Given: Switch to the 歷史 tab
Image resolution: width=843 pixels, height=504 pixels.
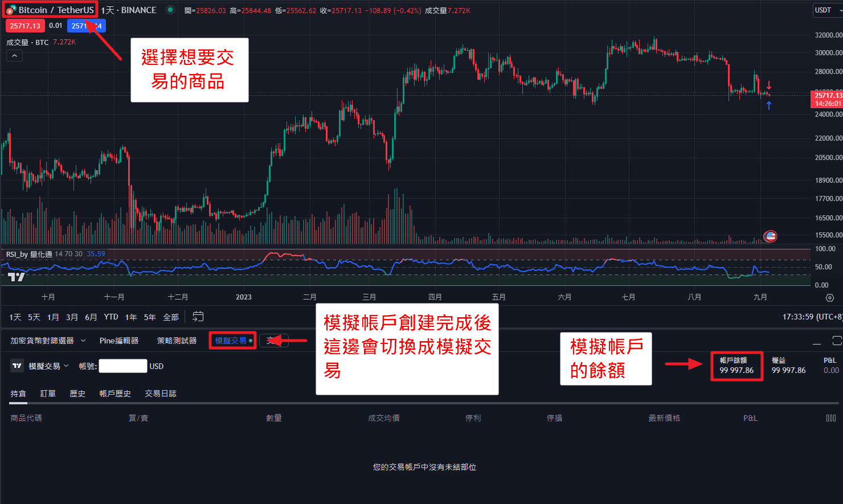Looking at the screenshot, I should click(77, 394).
